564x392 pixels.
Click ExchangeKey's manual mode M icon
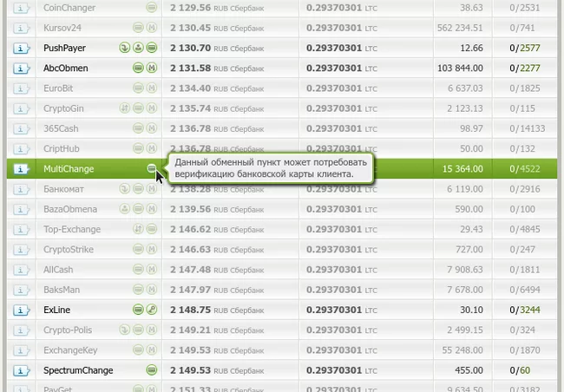tap(152, 350)
